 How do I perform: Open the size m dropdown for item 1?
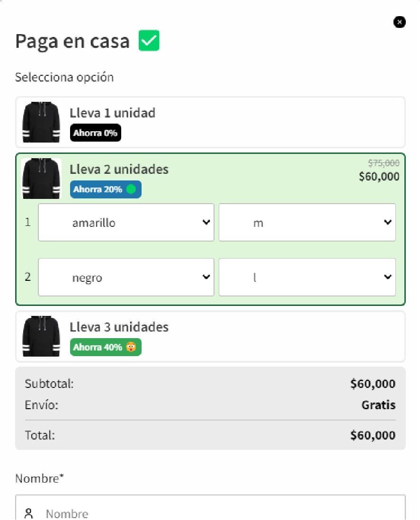(307, 223)
